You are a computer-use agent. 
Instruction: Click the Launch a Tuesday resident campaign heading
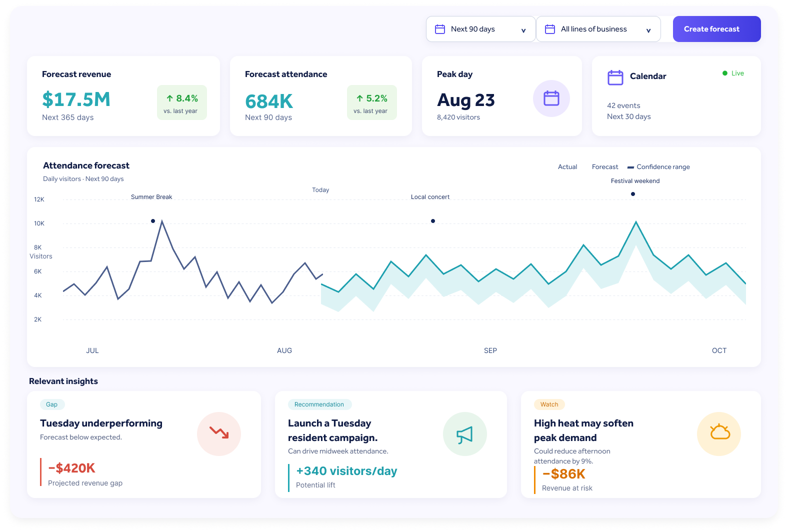pos(333,430)
